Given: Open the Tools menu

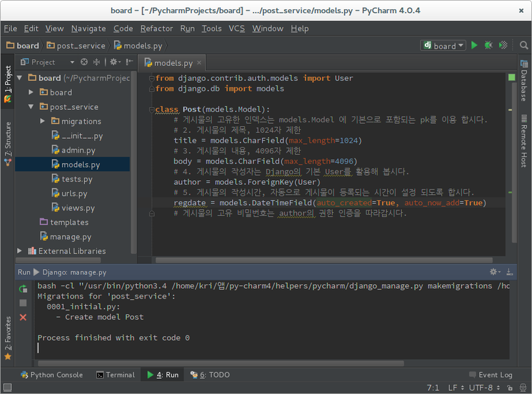Looking at the screenshot, I should point(212,28).
